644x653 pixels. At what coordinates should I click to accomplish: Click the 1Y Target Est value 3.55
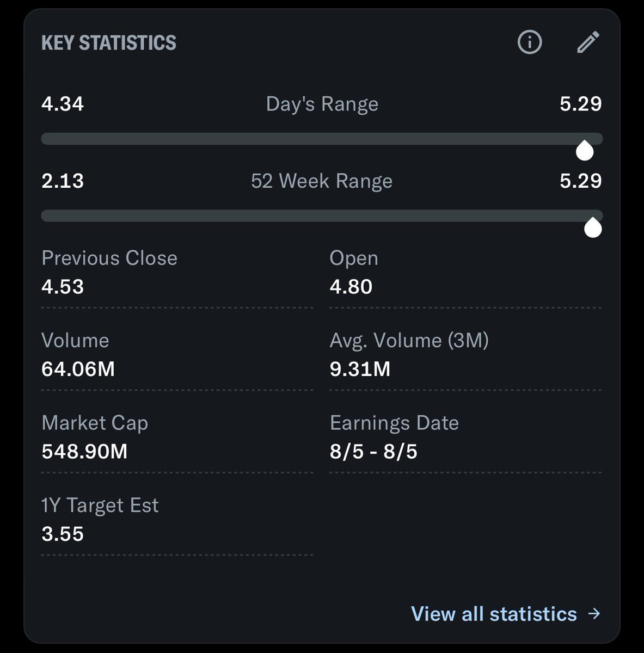coord(63,534)
